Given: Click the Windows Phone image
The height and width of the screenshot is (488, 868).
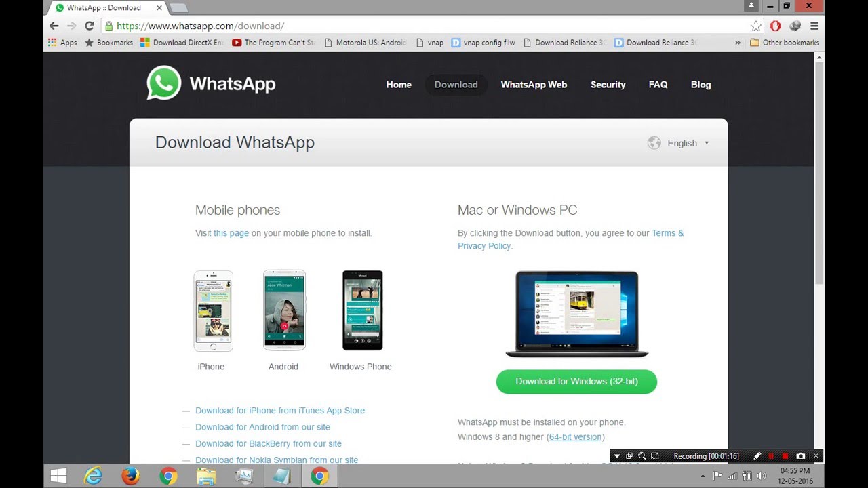Looking at the screenshot, I should tap(362, 310).
